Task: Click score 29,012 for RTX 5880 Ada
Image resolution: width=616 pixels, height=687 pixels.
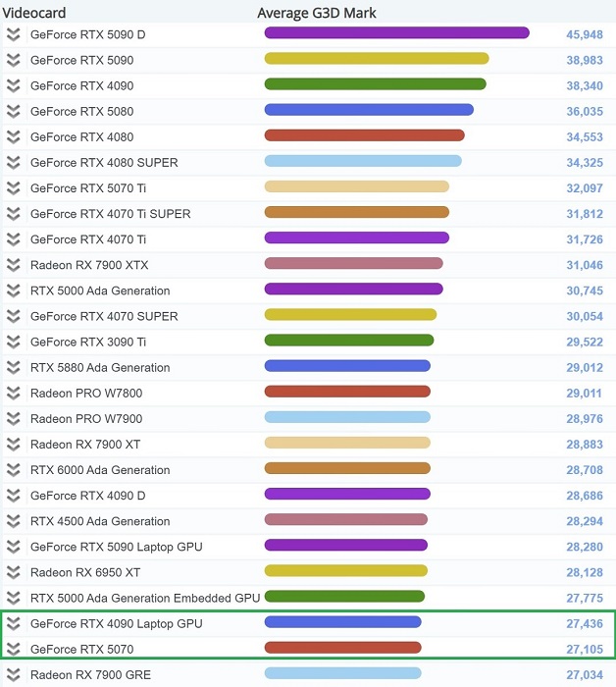Action: (585, 368)
